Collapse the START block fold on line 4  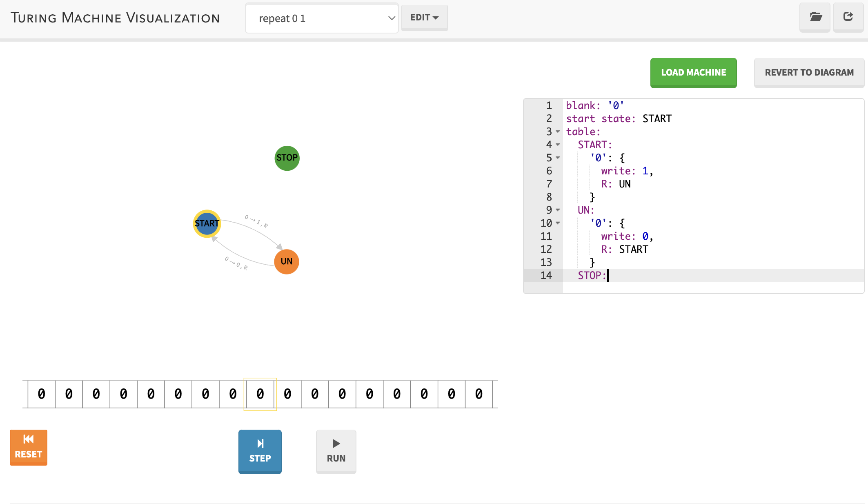coord(558,145)
